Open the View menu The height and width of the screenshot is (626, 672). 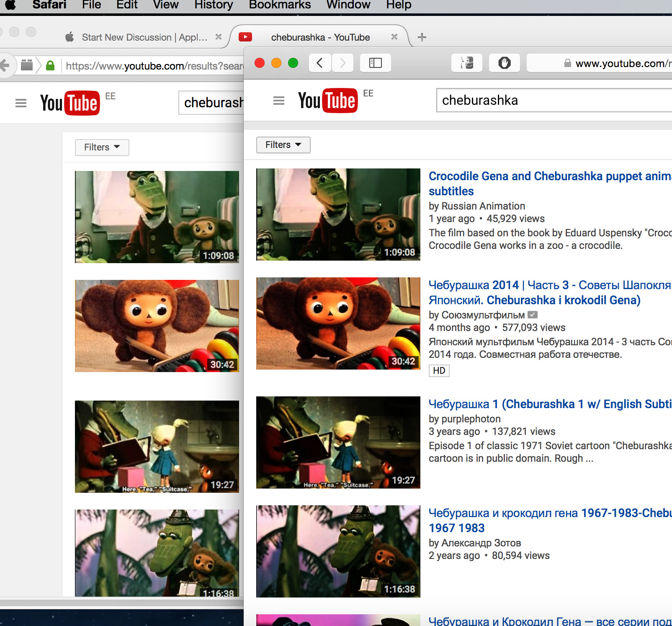coord(166,5)
